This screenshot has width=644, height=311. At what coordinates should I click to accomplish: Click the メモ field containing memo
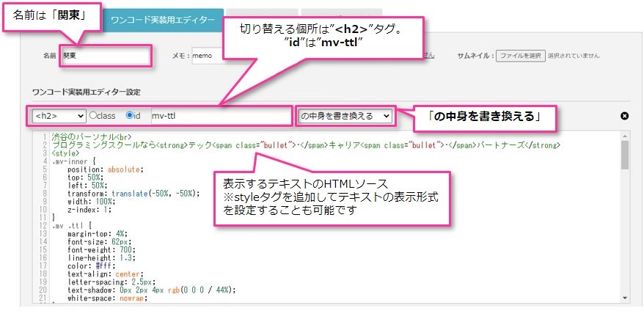tap(208, 56)
